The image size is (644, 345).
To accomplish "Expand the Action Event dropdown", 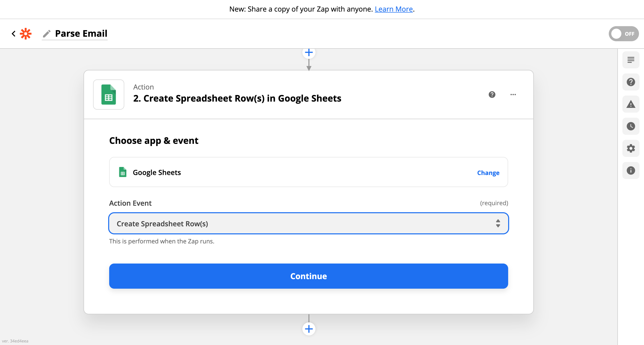I will [308, 223].
